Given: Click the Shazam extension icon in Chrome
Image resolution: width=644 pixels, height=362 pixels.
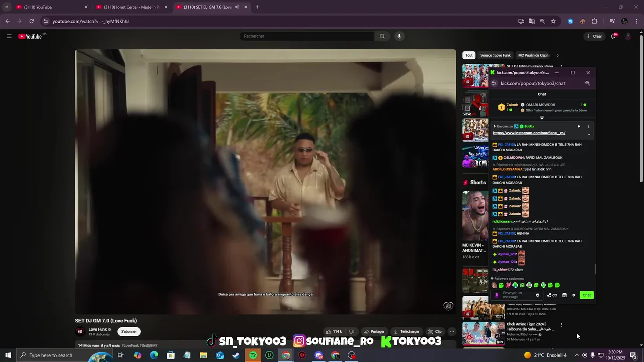Looking at the screenshot, I should coord(570,21).
